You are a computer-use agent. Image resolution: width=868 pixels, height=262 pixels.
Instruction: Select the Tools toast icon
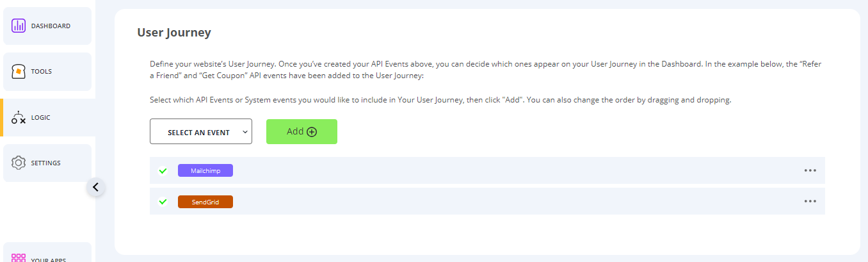(x=19, y=71)
